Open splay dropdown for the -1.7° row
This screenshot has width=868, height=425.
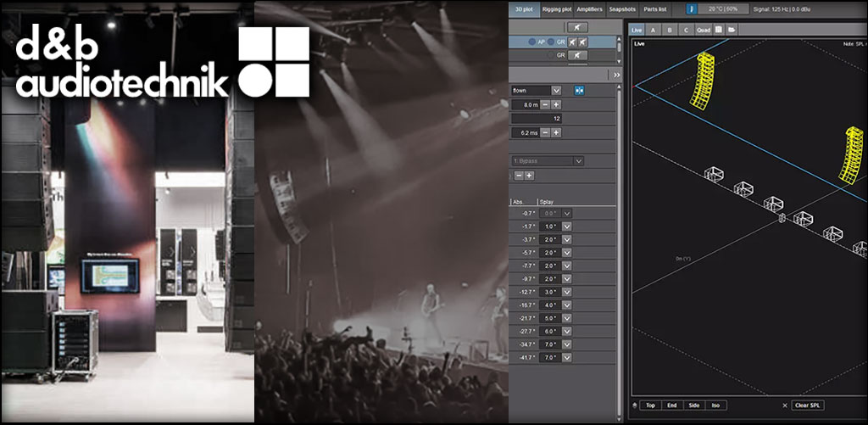coord(567,226)
